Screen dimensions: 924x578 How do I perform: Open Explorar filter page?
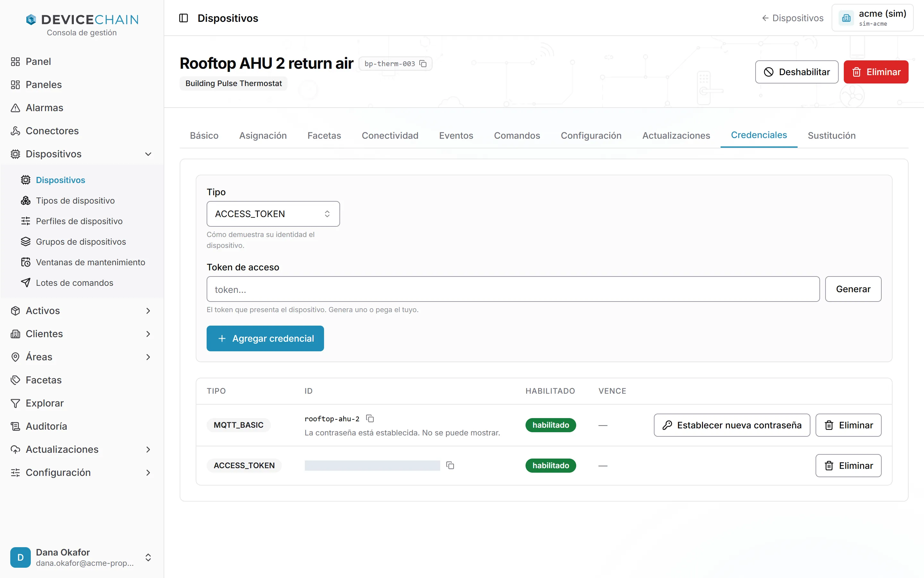coord(82,403)
